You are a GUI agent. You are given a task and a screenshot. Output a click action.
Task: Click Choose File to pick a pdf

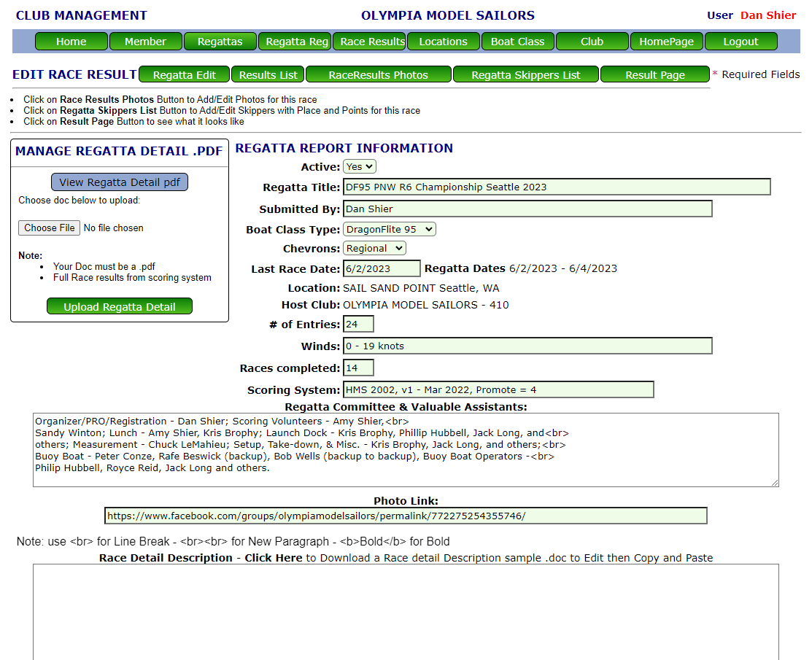[49, 228]
